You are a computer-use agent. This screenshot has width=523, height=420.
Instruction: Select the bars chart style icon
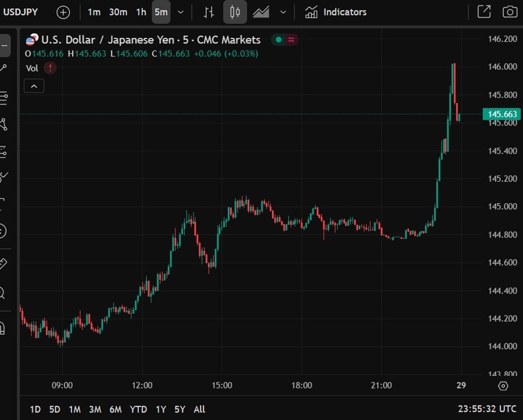(209, 12)
